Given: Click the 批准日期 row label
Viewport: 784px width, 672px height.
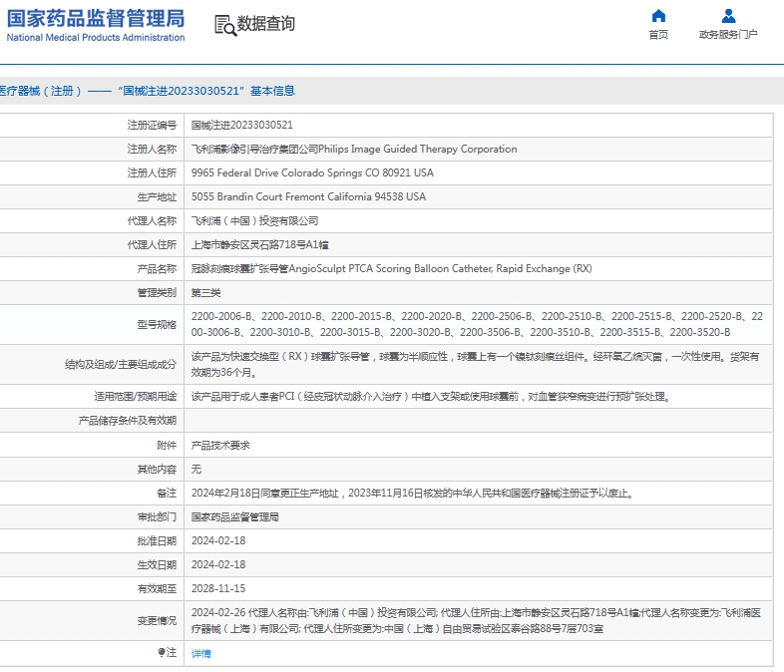Looking at the screenshot, I should coord(157,541).
